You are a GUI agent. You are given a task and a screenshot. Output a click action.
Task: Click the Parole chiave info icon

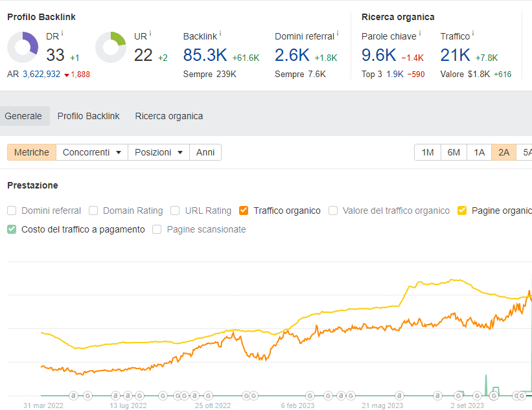point(419,33)
